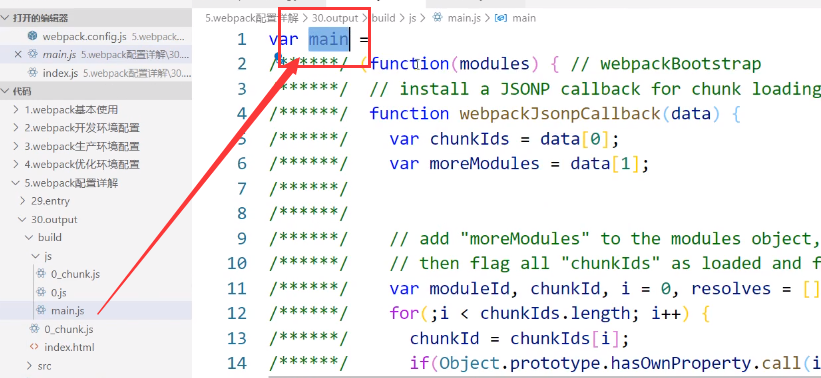The image size is (821, 378).
Task: Click the 0.js file icon
Action: (41, 292)
